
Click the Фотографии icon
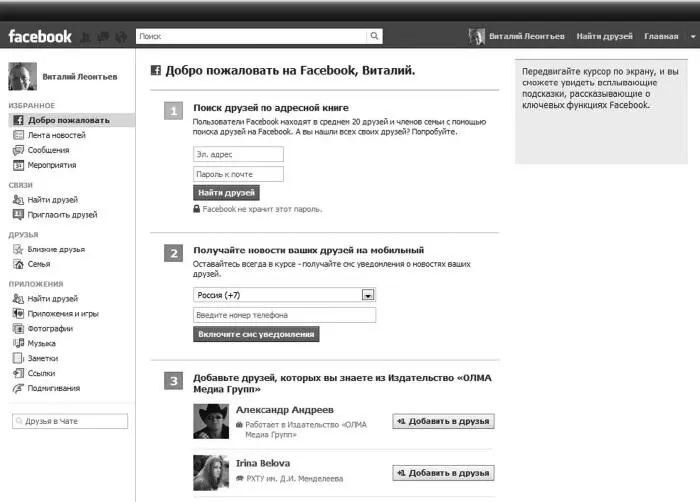click(x=18, y=329)
